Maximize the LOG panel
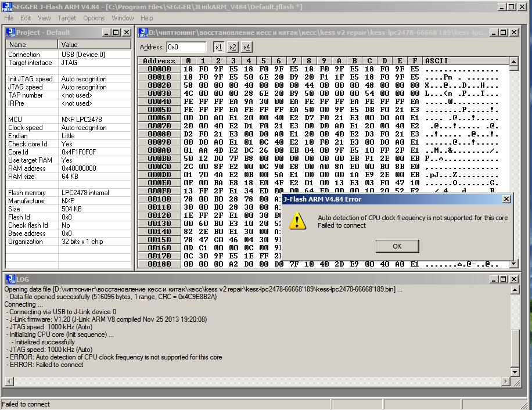The height and width of the screenshot is (410, 532). click(504, 279)
